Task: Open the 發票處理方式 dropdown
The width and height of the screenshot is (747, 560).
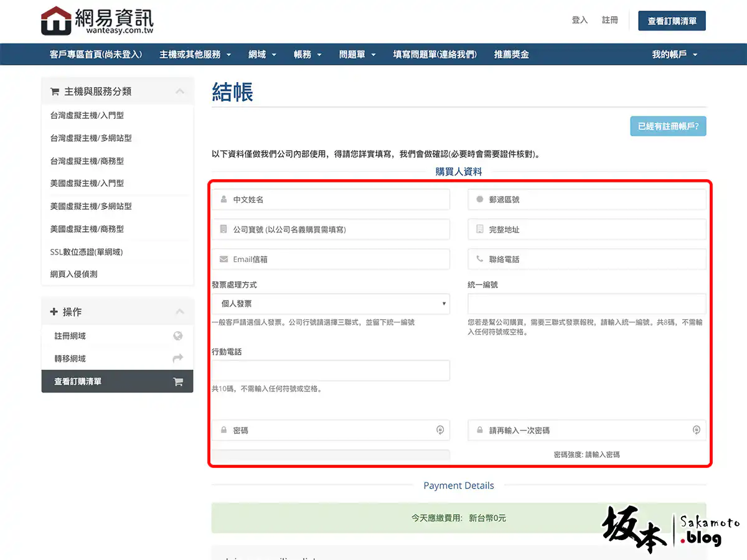Action: (x=331, y=304)
